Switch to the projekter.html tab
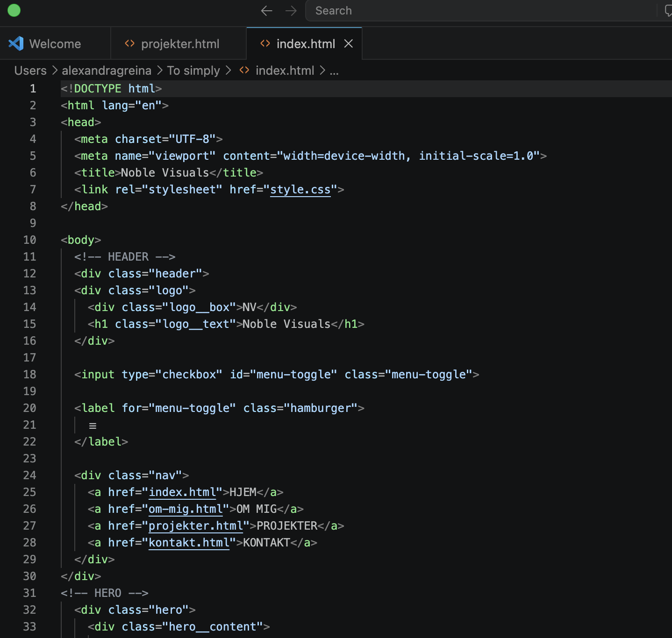The height and width of the screenshot is (638, 672). [179, 43]
